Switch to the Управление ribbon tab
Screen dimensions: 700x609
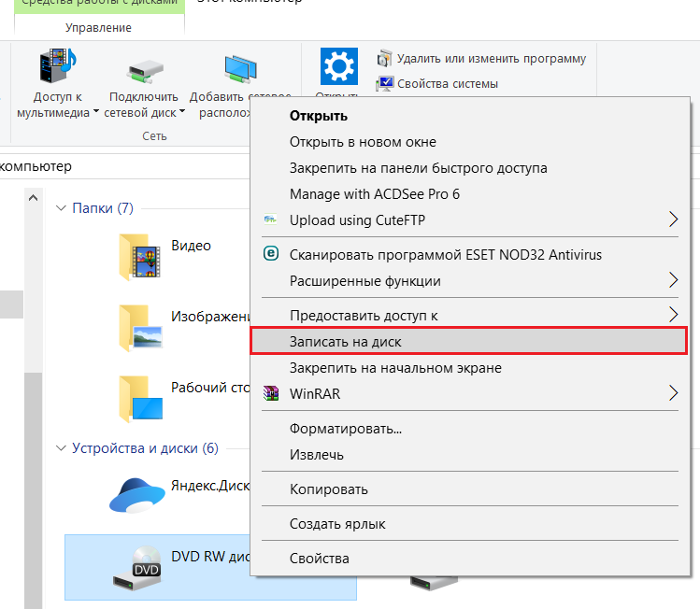[x=99, y=28]
